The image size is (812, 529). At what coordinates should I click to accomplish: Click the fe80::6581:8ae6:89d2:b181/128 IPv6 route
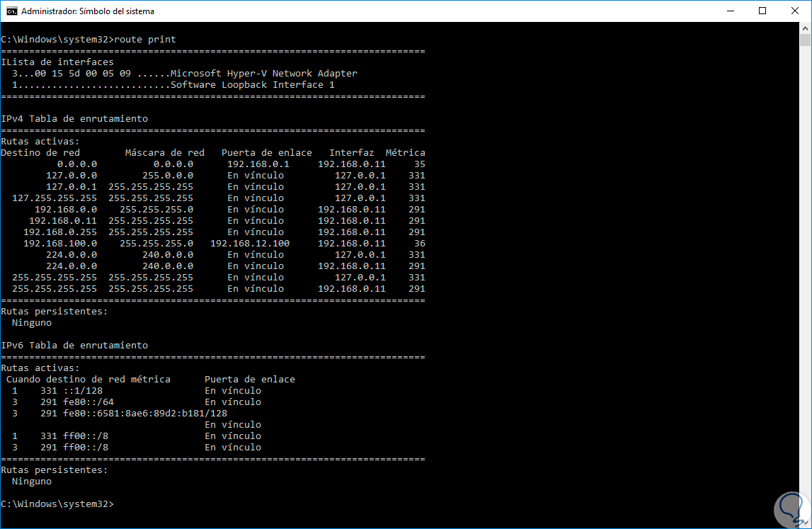tap(145, 414)
